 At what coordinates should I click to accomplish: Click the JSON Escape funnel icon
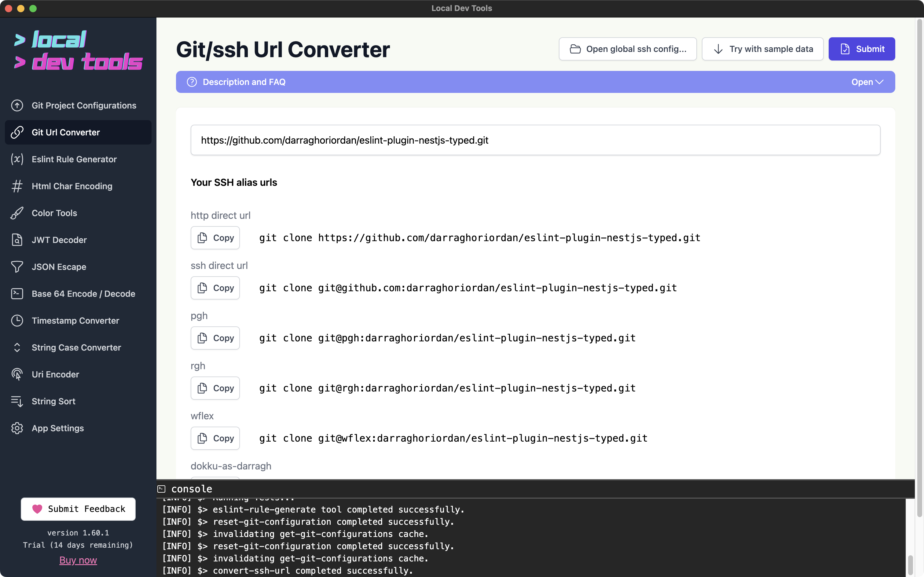(x=17, y=267)
